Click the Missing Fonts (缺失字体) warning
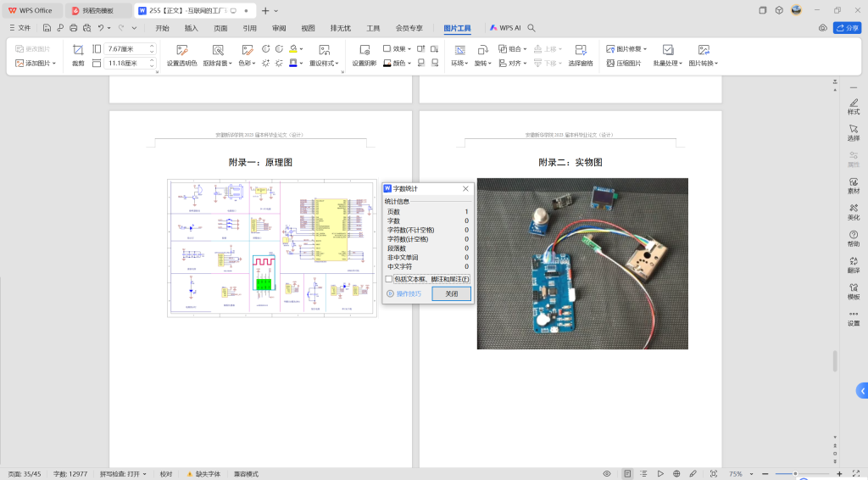This screenshot has width=868, height=480. (x=203, y=474)
